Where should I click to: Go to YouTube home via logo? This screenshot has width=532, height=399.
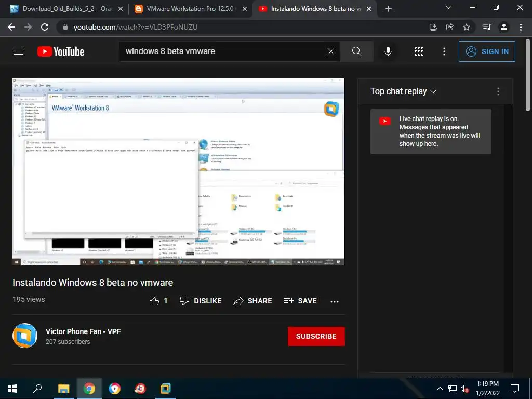(x=61, y=51)
